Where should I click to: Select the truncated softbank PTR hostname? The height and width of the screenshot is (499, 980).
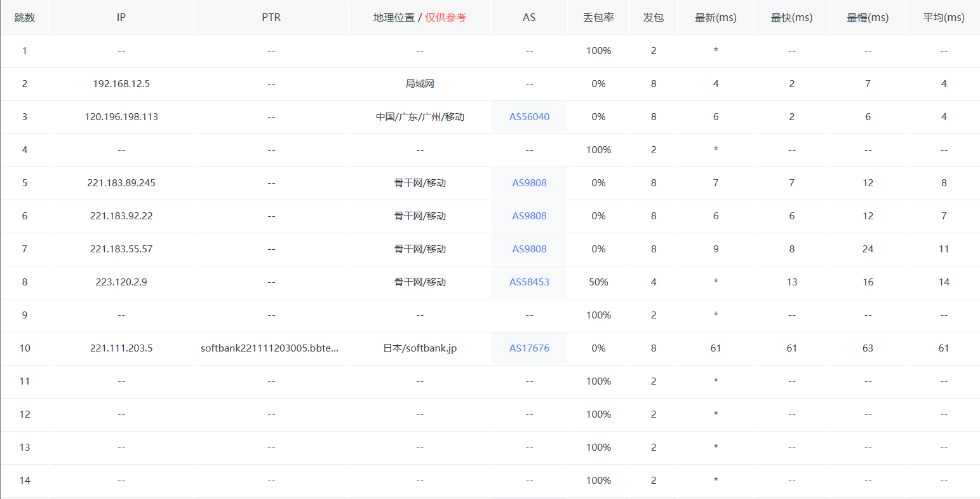[269, 348]
